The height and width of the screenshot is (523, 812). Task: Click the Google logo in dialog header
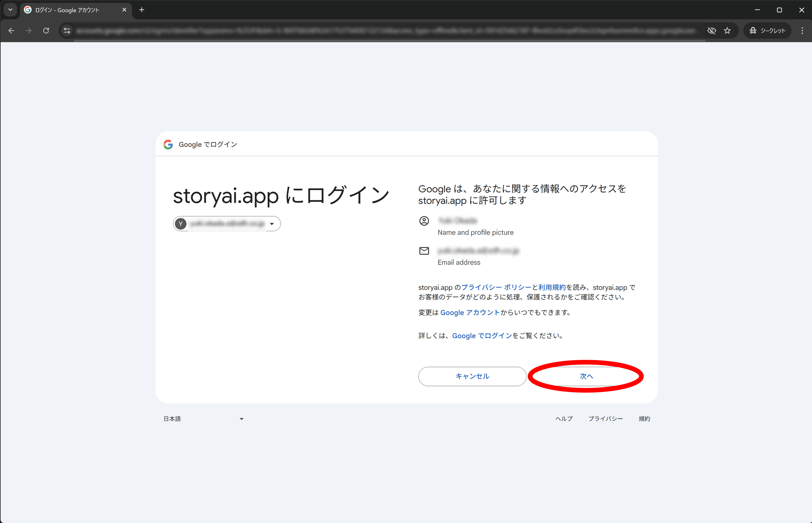click(x=168, y=144)
